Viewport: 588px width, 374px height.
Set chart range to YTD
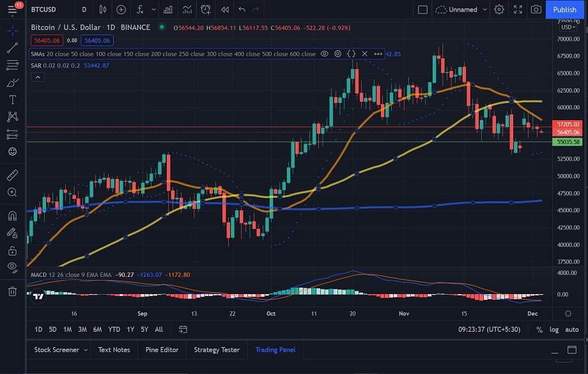tap(114, 329)
